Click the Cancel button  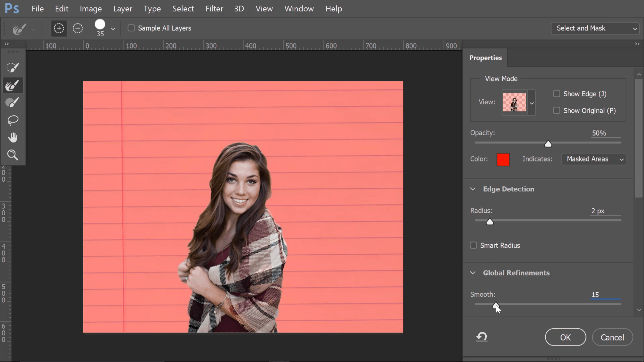click(612, 337)
